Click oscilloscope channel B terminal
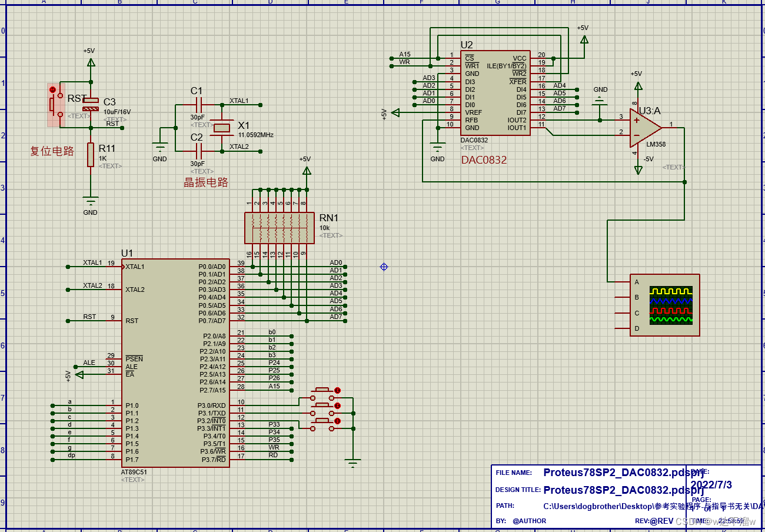 click(622, 298)
